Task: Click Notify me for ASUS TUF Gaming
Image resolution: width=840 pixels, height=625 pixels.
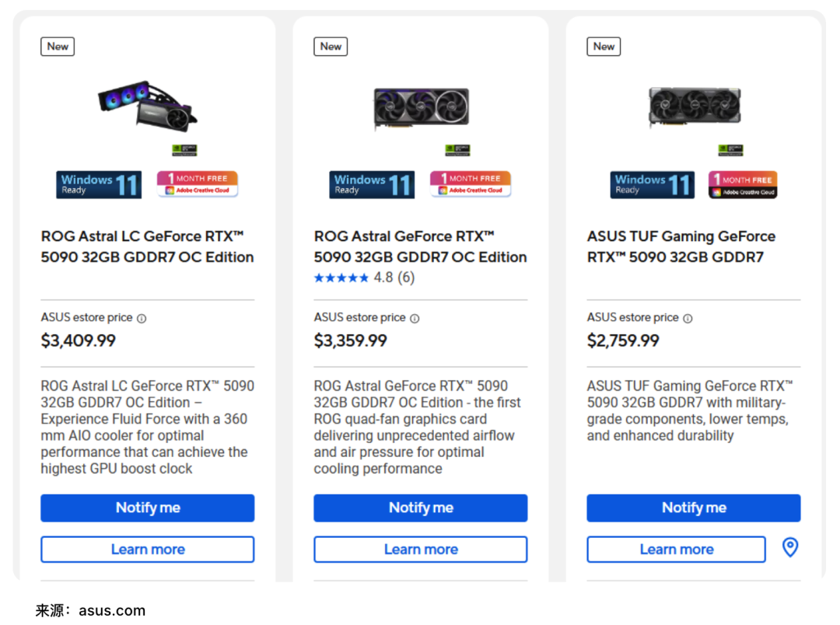Action: point(694,508)
